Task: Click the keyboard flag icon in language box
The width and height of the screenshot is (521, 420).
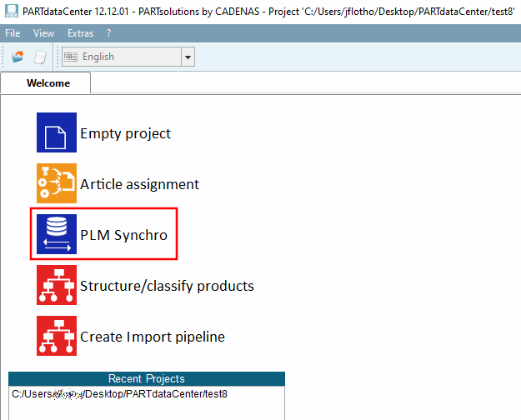Action: tap(71, 57)
